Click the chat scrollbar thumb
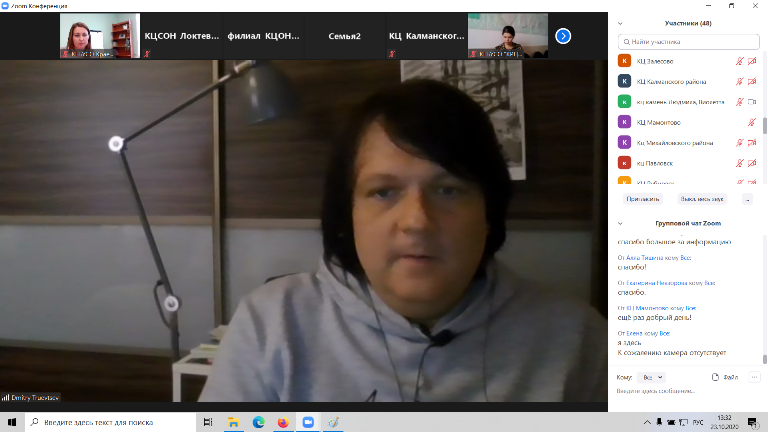The image size is (768, 432). pyautogui.click(x=765, y=359)
